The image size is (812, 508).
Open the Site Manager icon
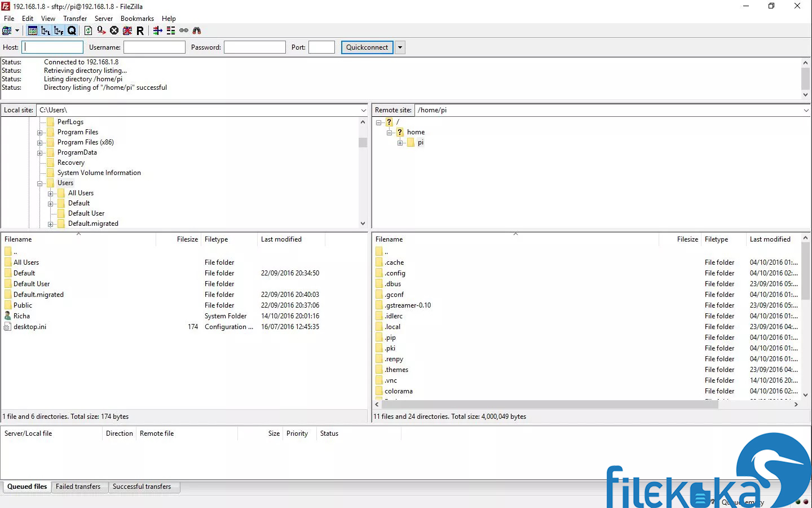[7, 30]
